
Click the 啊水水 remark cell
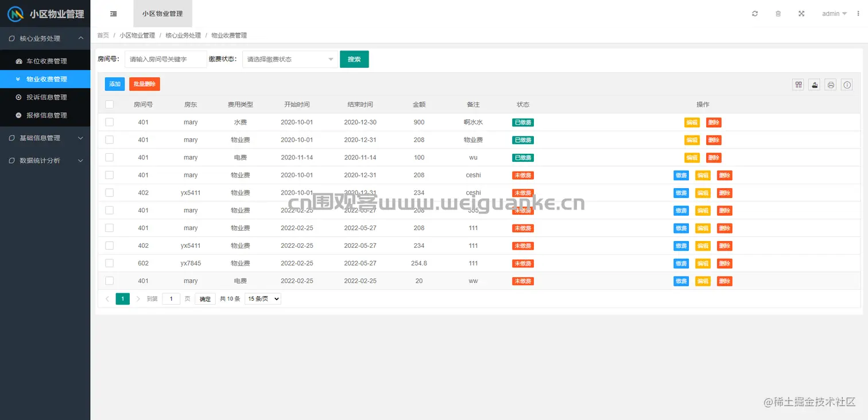[x=473, y=122]
